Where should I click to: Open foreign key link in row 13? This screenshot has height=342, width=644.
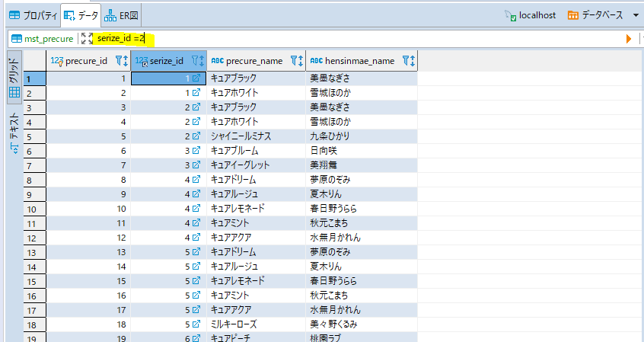[x=196, y=251]
